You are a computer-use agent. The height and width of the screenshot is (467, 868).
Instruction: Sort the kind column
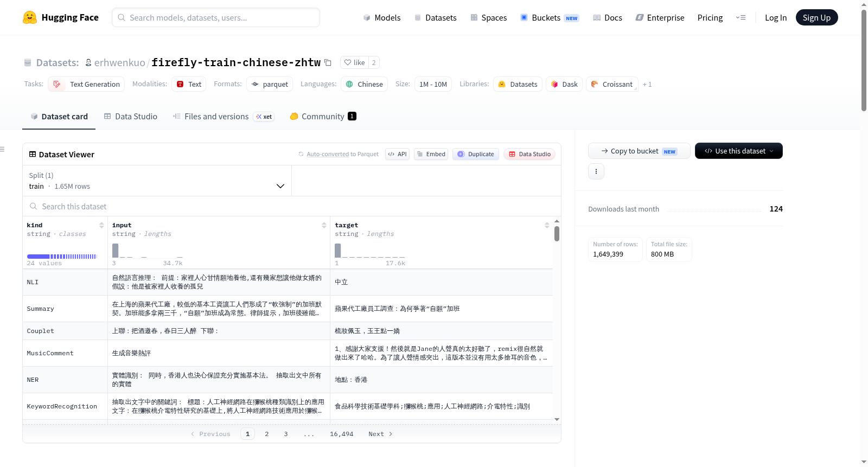pos(101,225)
